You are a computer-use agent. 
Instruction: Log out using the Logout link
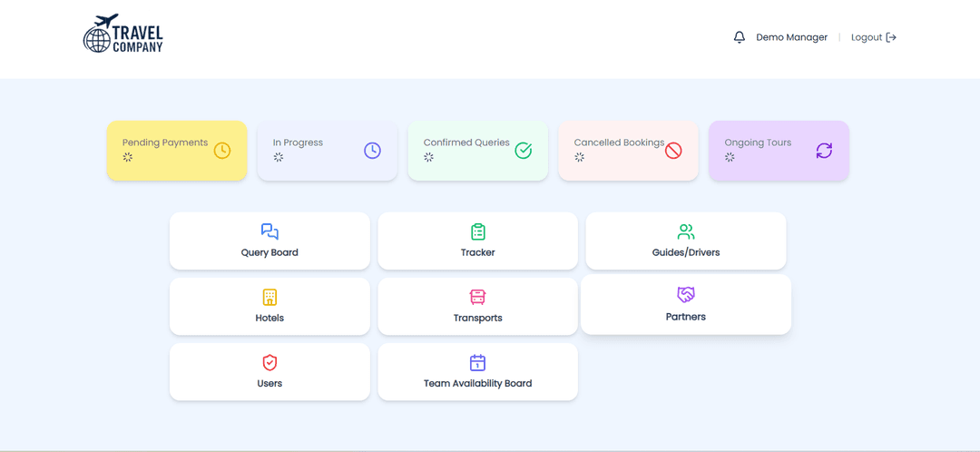click(873, 37)
